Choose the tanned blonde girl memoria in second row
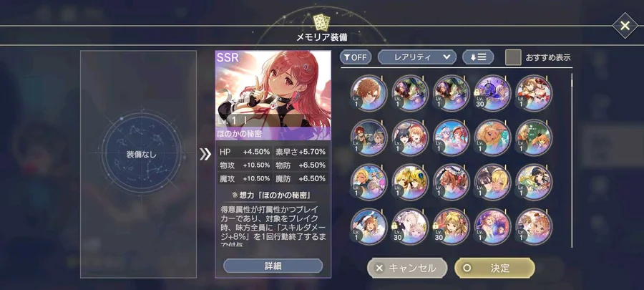This screenshot has height=290, width=644. [492, 137]
